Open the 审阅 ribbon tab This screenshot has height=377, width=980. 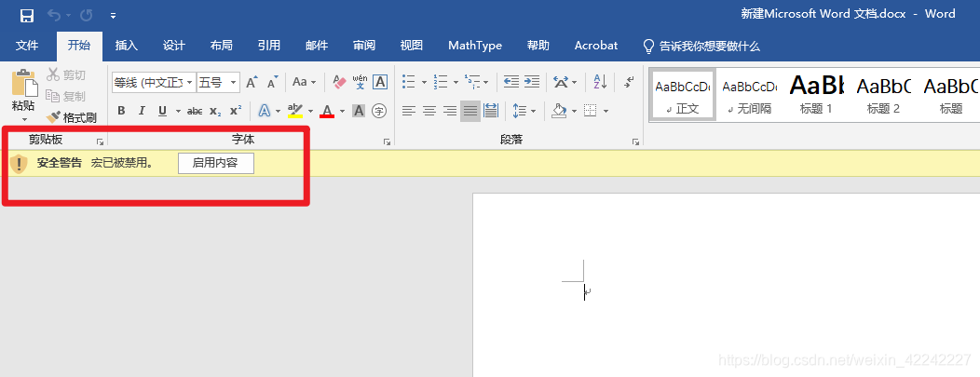(364, 46)
